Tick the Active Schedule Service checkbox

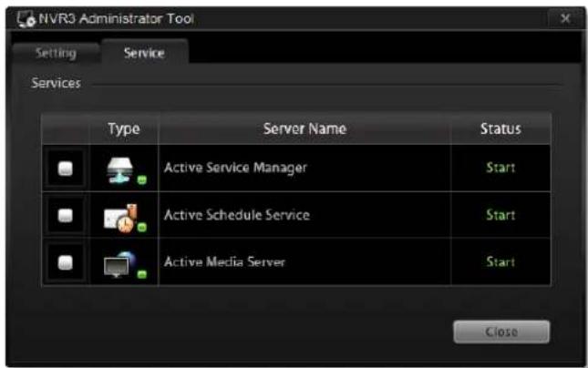tap(66, 216)
